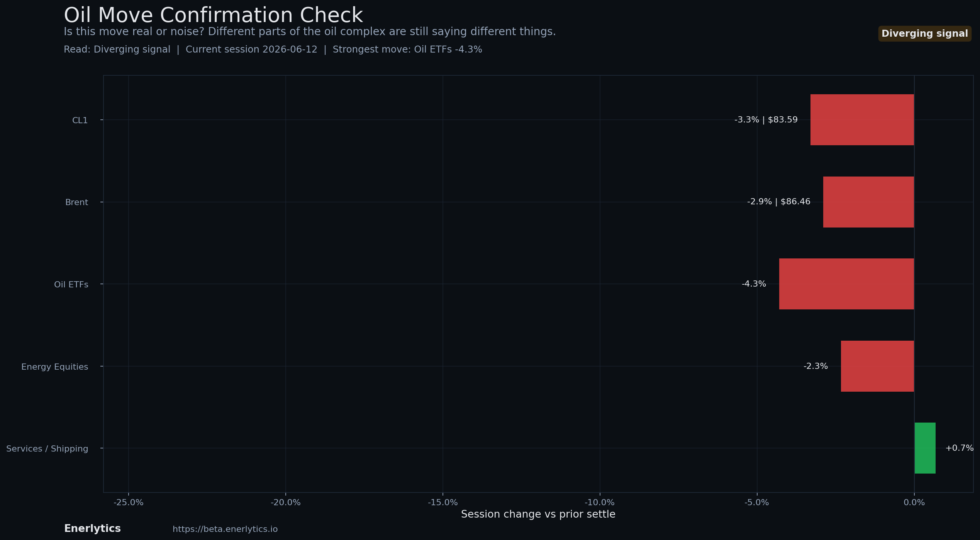Image resolution: width=980 pixels, height=540 pixels.
Task: Click the Oil ETFs axis label
Action: click(71, 285)
